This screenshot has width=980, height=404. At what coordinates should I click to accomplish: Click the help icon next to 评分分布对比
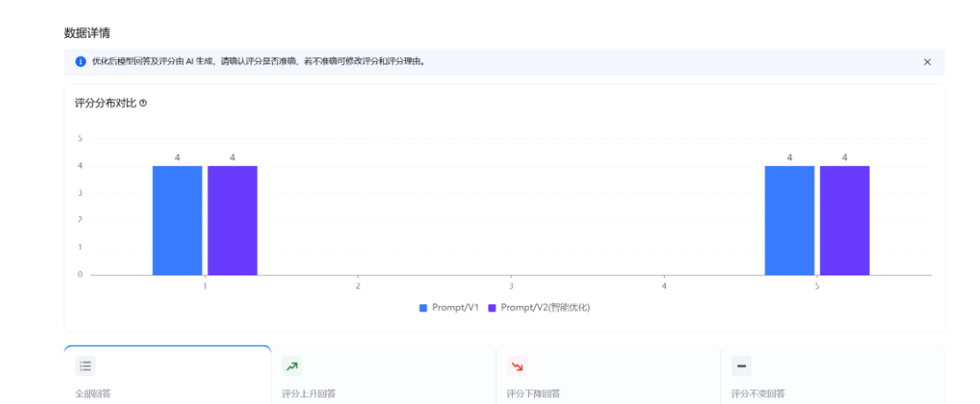coord(143,103)
